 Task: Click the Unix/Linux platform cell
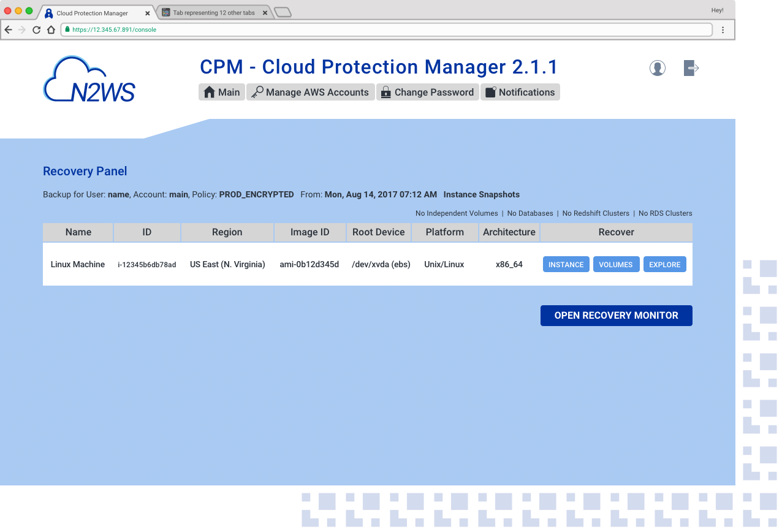pos(444,264)
